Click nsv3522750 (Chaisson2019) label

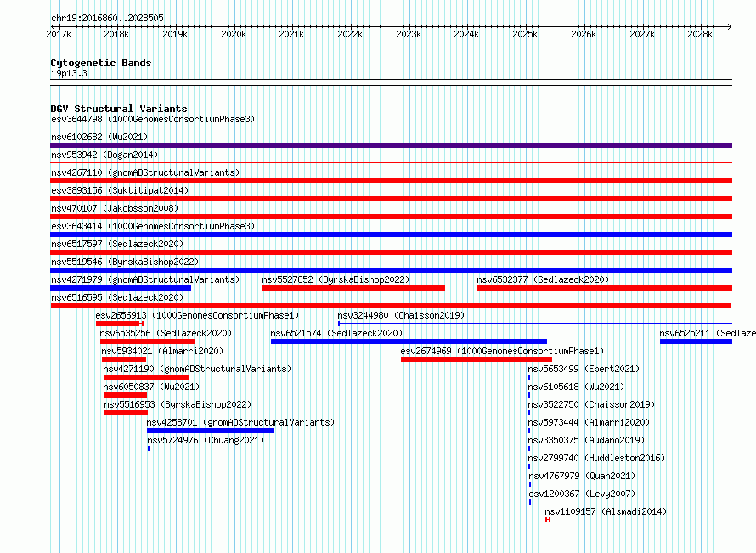pyautogui.click(x=591, y=404)
